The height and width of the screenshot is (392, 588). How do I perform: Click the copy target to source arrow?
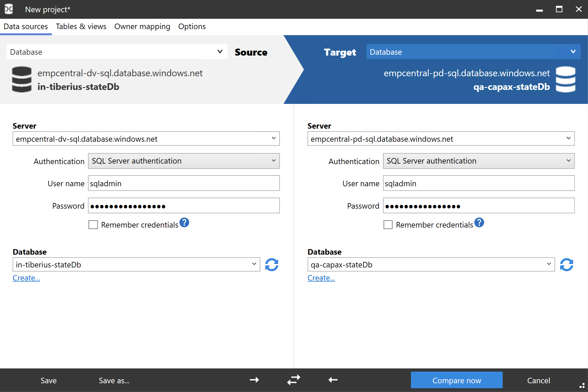[333, 380]
